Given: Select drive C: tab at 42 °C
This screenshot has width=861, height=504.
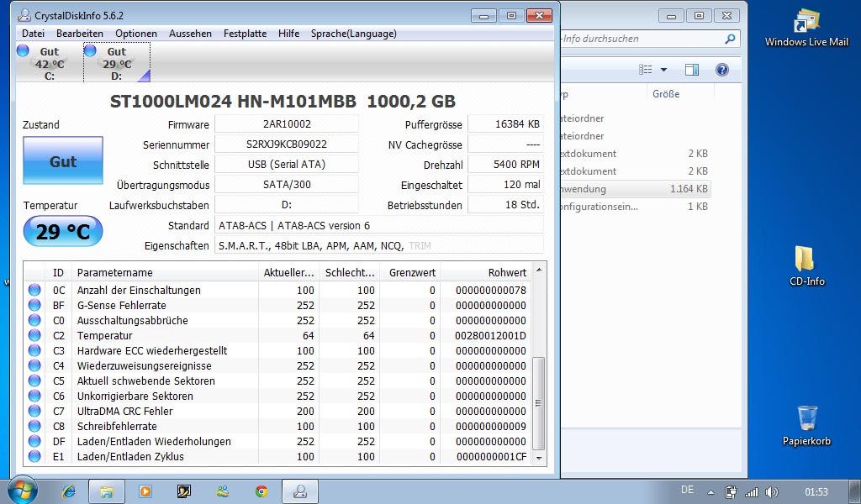Looking at the screenshot, I should [x=49, y=62].
